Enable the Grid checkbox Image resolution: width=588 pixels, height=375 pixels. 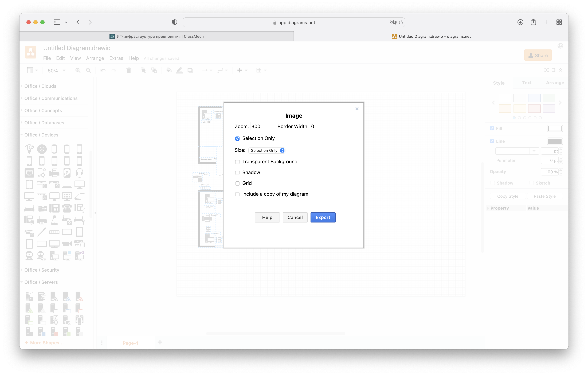point(237,183)
